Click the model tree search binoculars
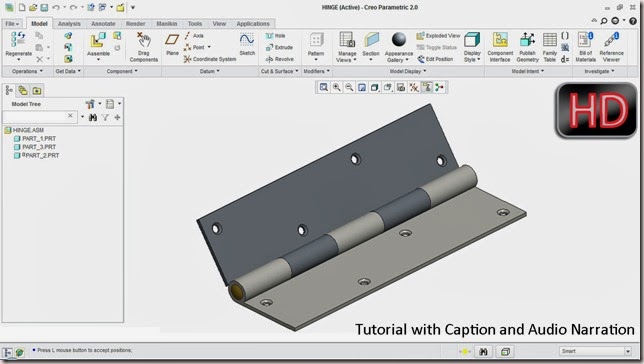The image size is (644, 364). 93,117
